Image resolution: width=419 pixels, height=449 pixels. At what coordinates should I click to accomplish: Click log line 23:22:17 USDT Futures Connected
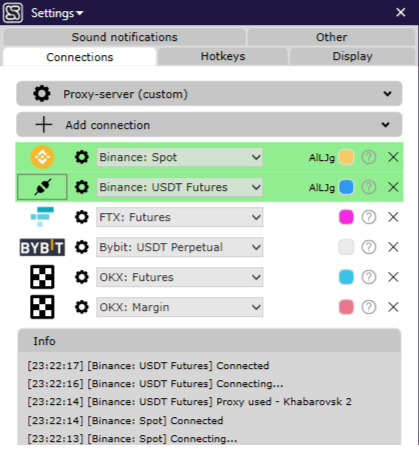tap(148, 366)
